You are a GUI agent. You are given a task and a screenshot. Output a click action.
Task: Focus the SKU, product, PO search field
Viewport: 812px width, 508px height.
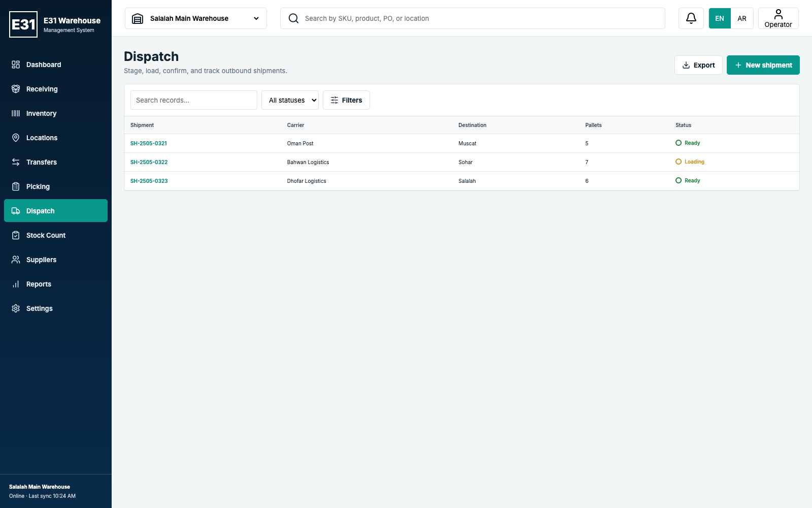click(472, 18)
